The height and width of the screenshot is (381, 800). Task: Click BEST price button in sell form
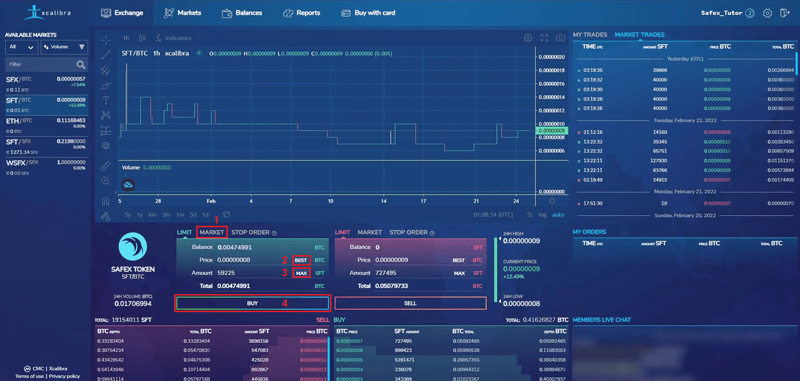coord(459,260)
